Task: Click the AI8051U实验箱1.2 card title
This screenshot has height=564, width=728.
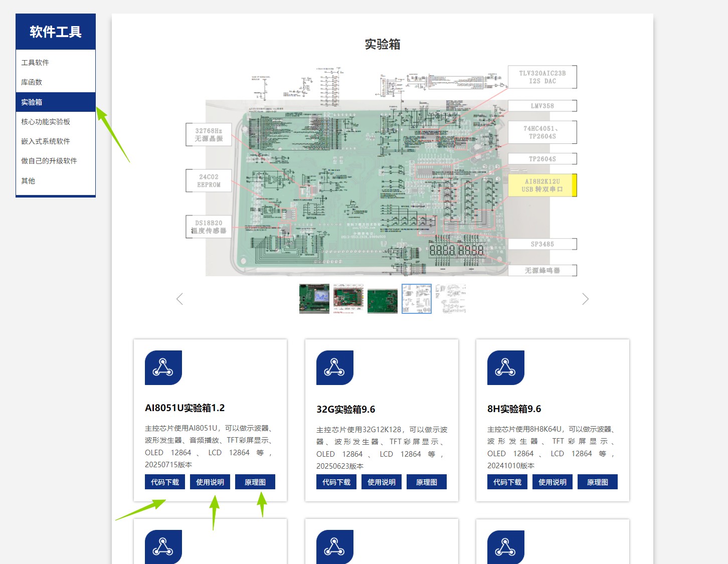Action: click(x=185, y=408)
